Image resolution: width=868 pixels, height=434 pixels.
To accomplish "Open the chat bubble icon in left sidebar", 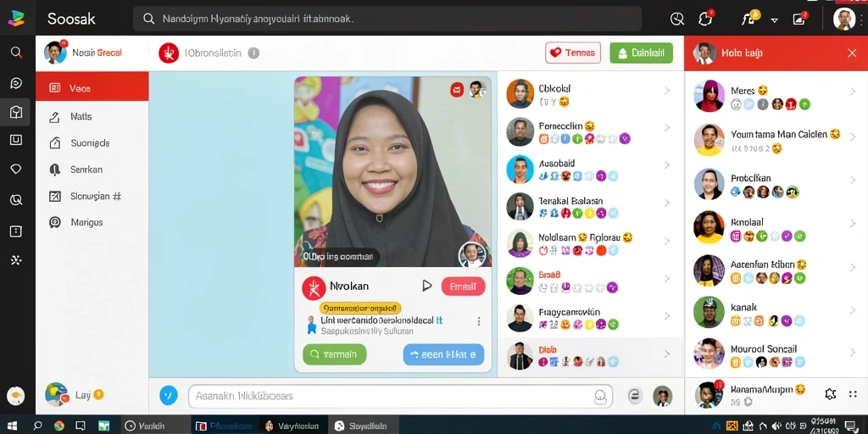I will click(x=16, y=84).
